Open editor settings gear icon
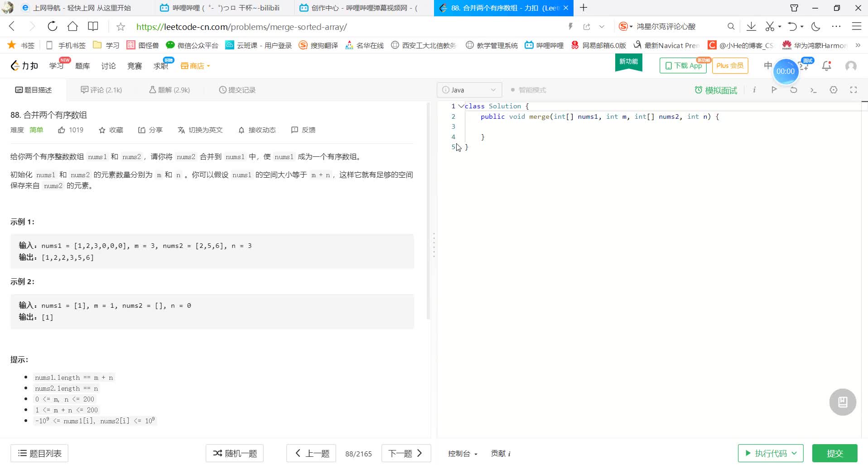The height and width of the screenshot is (465, 868). pyautogui.click(x=834, y=90)
